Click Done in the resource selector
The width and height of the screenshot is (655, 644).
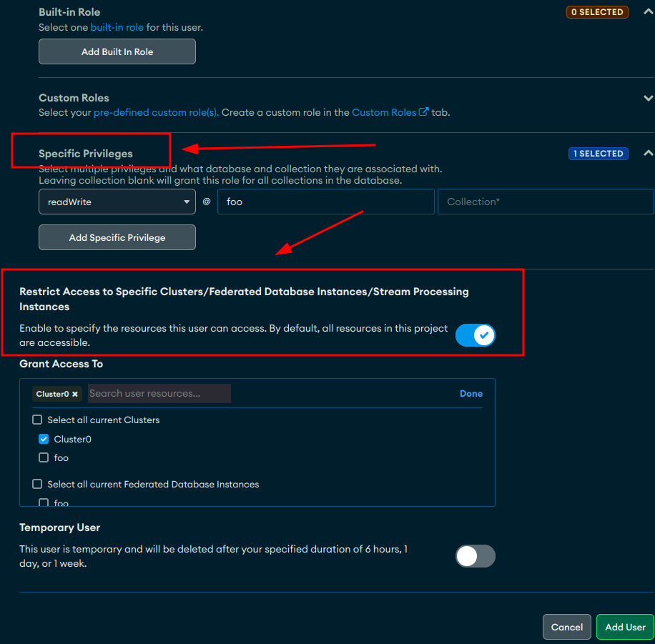tap(471, 394)
